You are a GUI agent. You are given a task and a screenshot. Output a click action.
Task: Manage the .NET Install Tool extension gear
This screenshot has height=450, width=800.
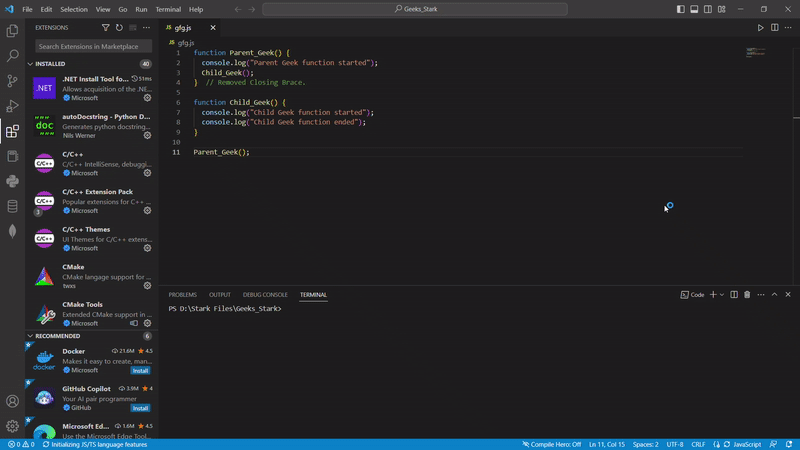tap(147, 98)
